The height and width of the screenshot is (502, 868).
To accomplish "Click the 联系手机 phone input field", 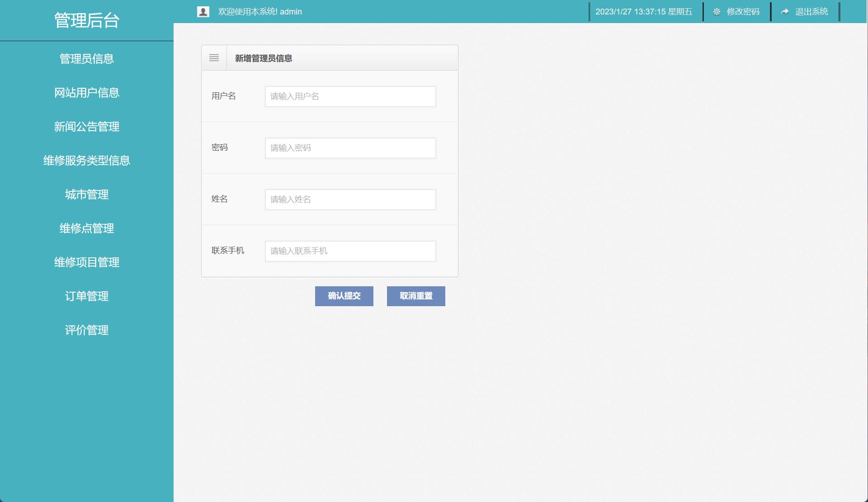I will 350,251.
